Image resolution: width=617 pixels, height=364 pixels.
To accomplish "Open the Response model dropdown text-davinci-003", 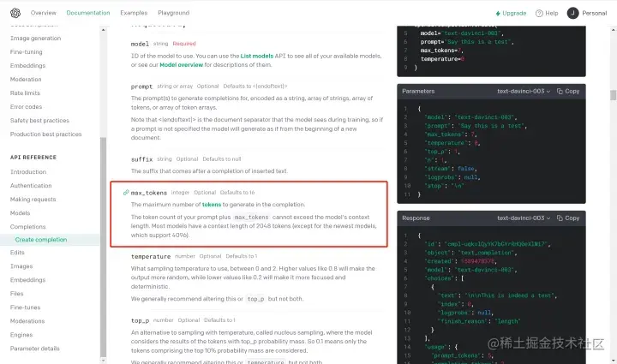I will point(524,218).
